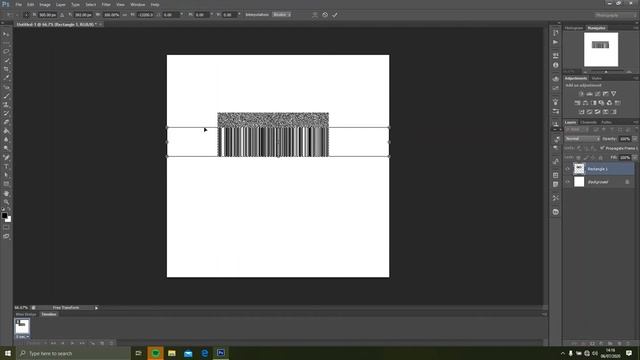This screenshot has width=640, height=360.
Task: Select the Clone Stamp tool
Action: [x=6, y=104]
